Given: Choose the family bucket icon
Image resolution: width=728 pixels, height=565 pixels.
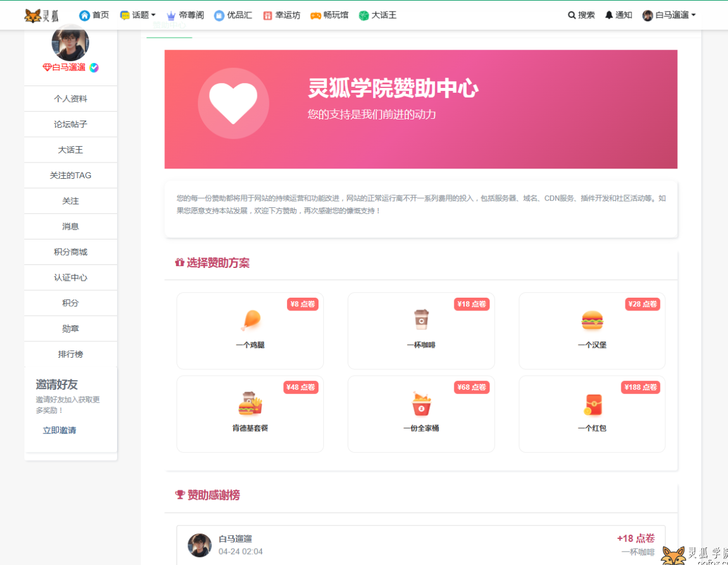Looking at the screenshot, I should 421,404.
